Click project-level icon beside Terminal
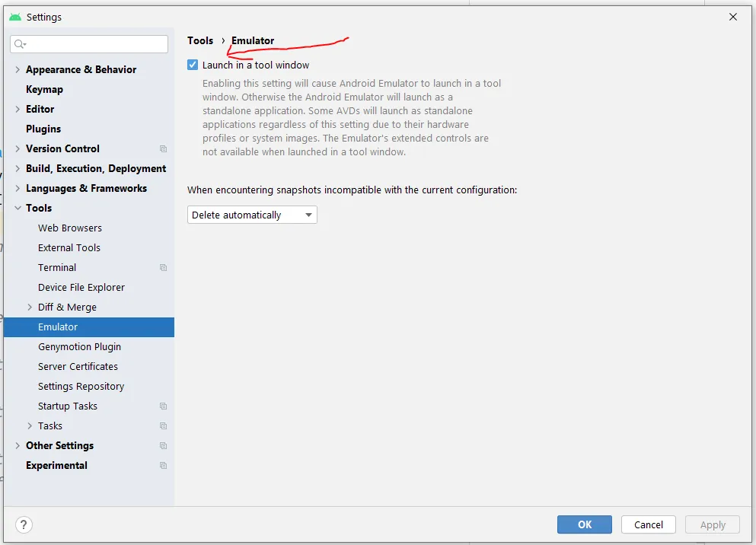This screenshot has width=756, height=545. [x=164, y=267]
